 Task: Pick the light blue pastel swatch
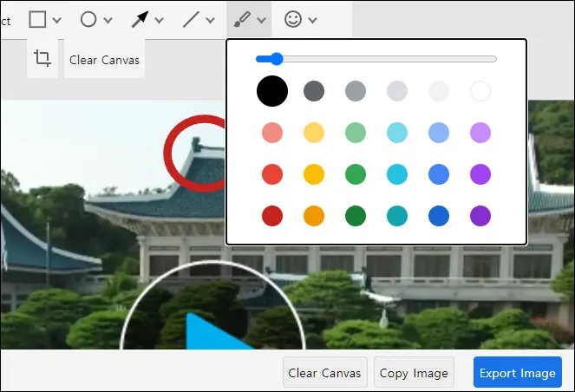[x=439, y=133]
